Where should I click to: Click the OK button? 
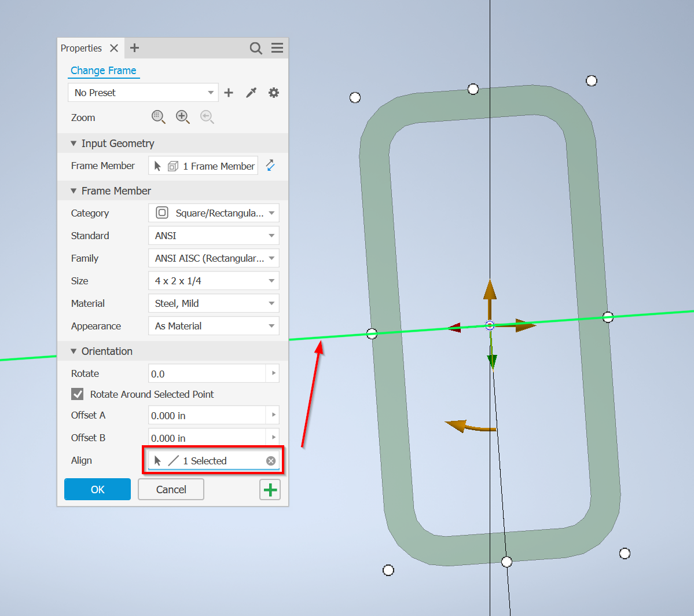97,489
